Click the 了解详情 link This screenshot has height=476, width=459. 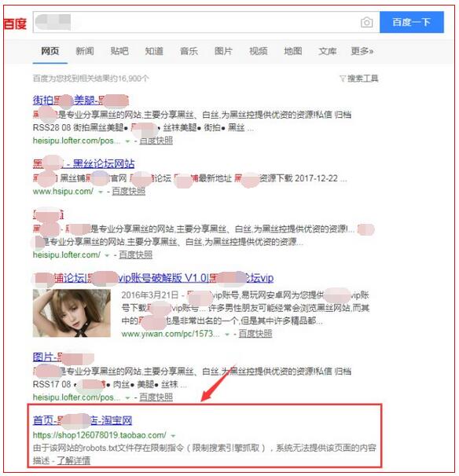point(74,460)
